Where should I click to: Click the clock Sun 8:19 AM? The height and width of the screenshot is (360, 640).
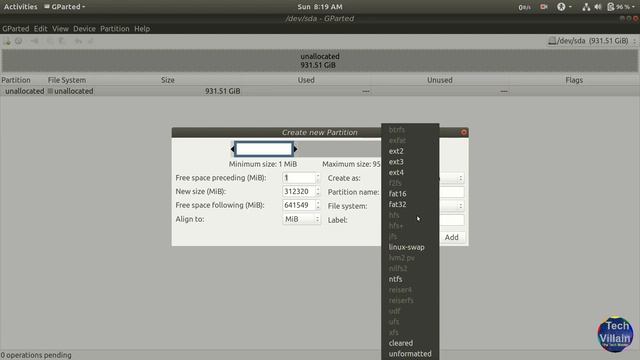pyautogui.click(x=320, y=7)
